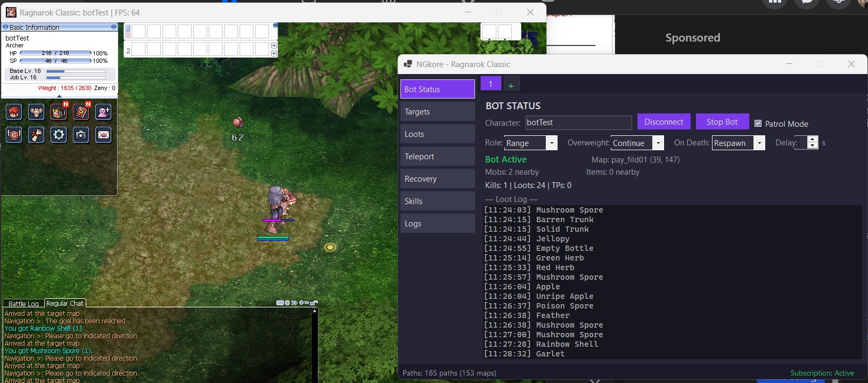
Task: Click the left circle icon on Basic Information header
Action: 5,27
